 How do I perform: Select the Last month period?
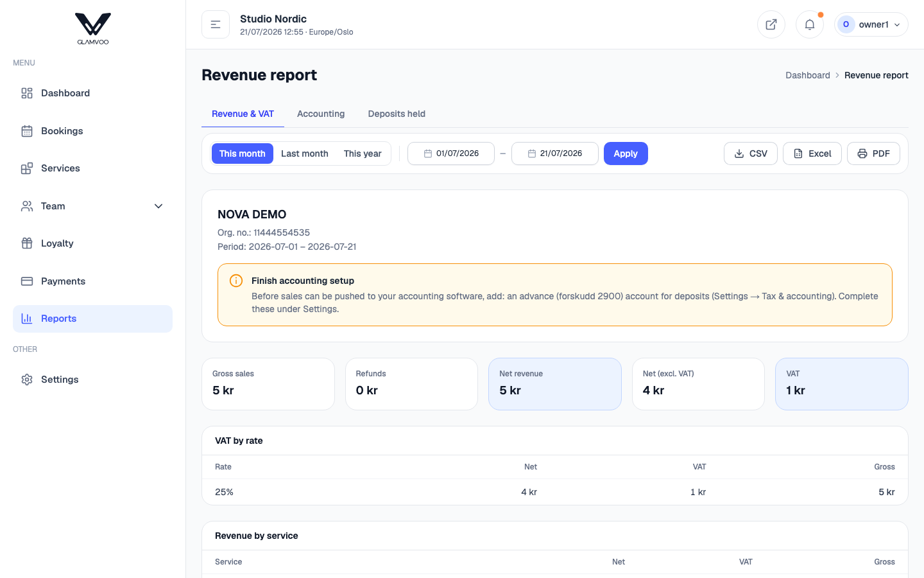click(305, 153)
